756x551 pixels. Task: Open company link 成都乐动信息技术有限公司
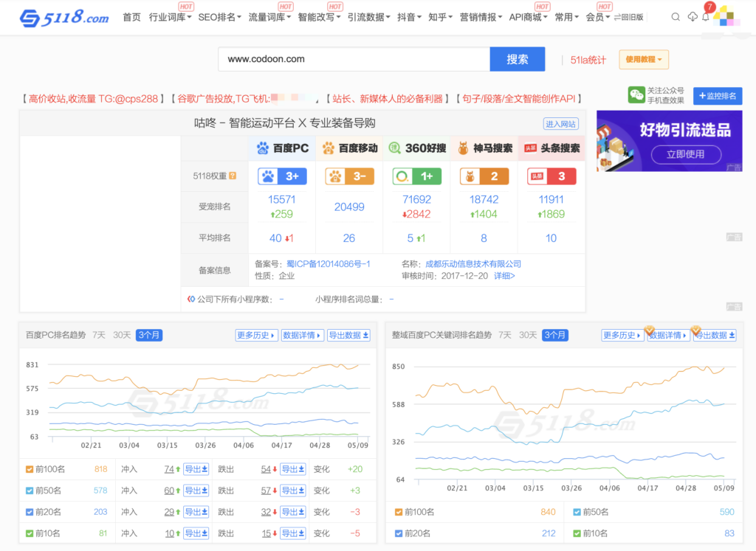click(x=473, y=264)
